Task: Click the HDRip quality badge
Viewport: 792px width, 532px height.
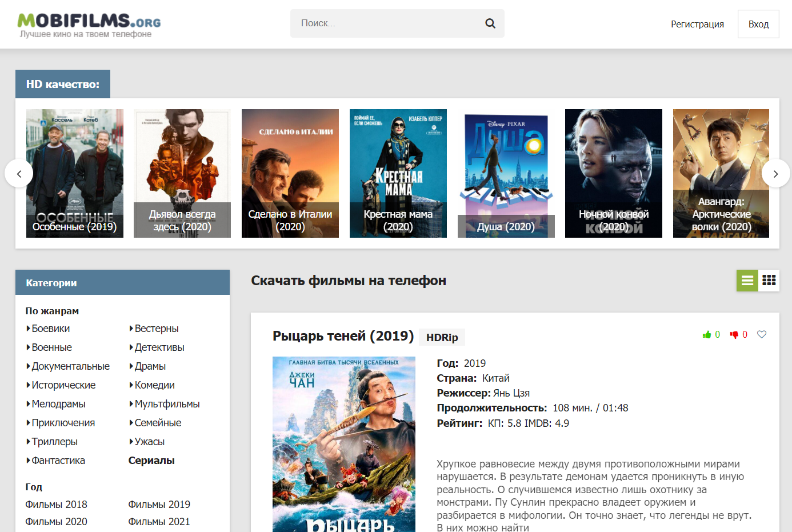Action: 442,337
